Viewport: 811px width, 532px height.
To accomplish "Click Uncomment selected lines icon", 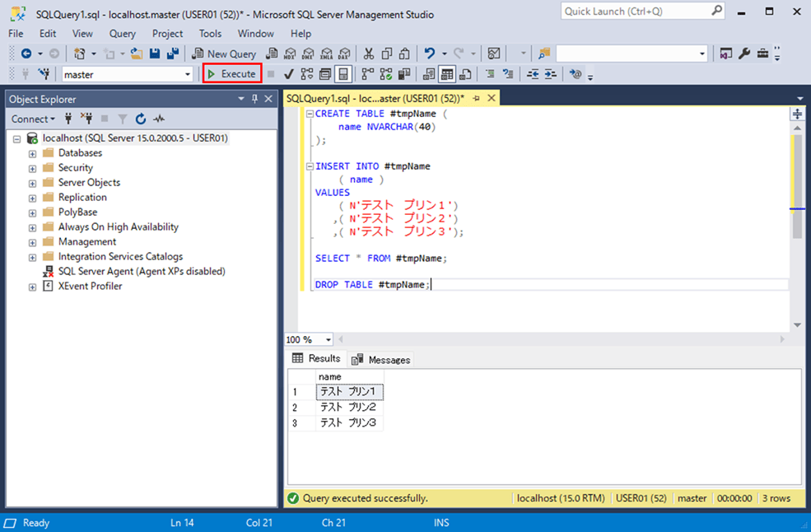I will 508,74.
